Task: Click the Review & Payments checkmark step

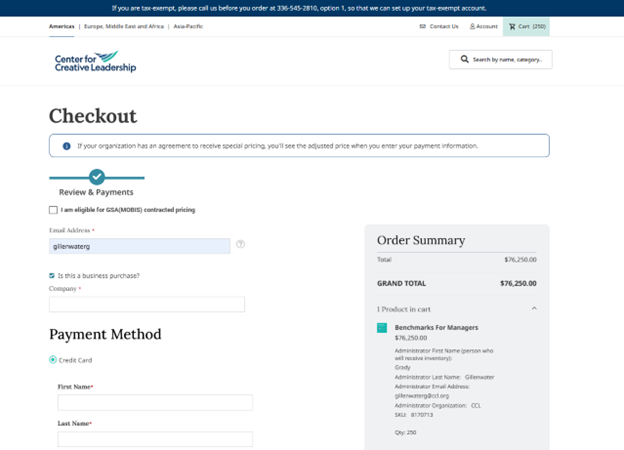Action: 97,177
